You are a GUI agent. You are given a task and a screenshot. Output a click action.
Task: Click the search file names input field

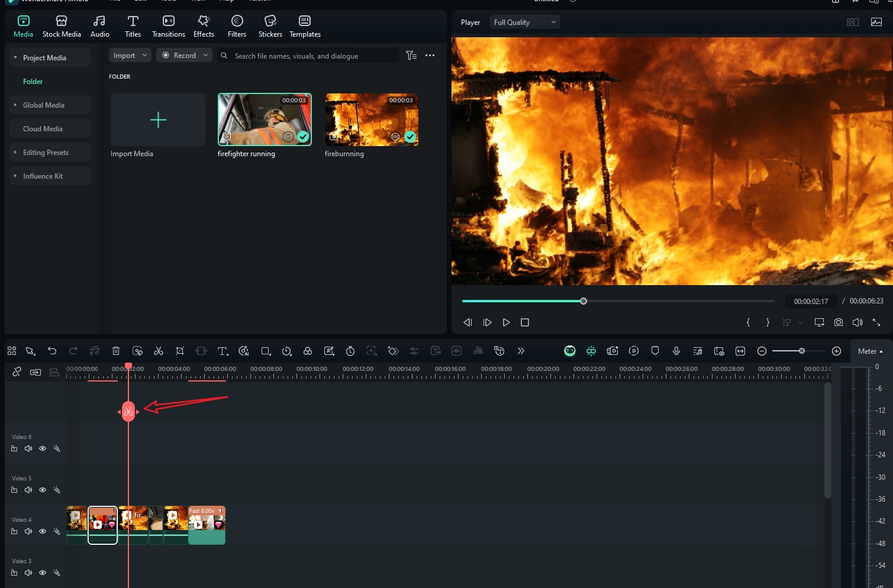tap(308, 56)
